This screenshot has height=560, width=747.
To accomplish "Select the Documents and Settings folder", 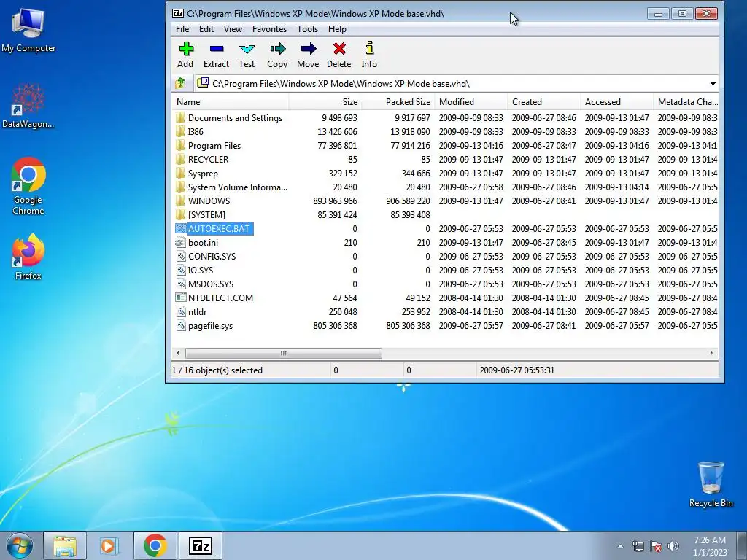I will 229,117.
